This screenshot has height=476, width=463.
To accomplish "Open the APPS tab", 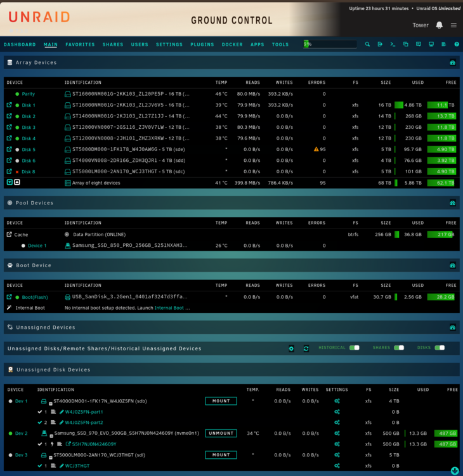I will pos(258,44).
